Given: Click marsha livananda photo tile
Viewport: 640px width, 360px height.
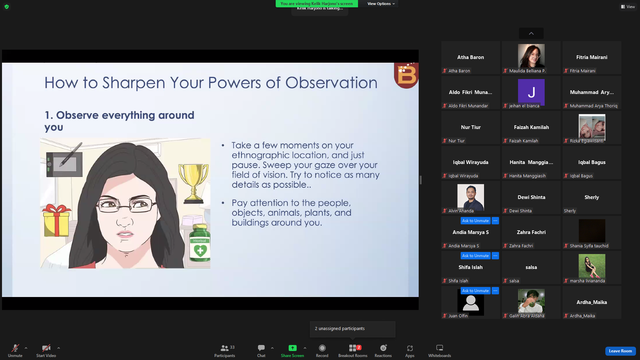Looking at the screenshot, I should pyautogui.click(x=591, y=266).
